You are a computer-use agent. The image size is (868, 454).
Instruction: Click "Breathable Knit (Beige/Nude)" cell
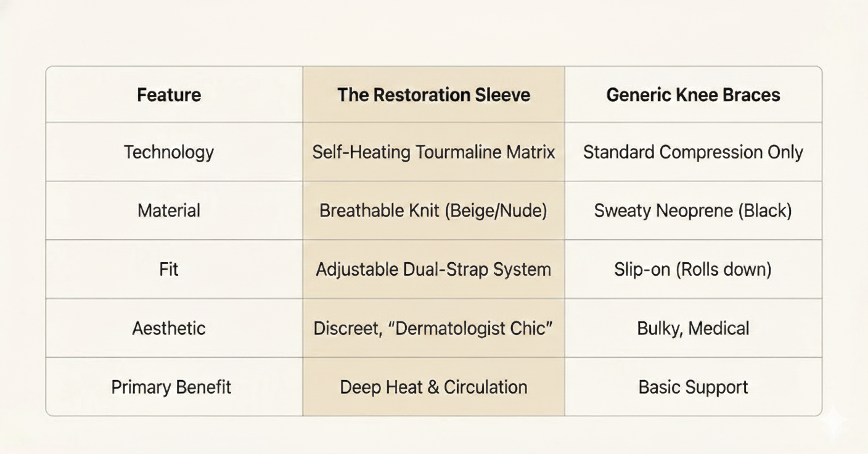coord(433,211)
